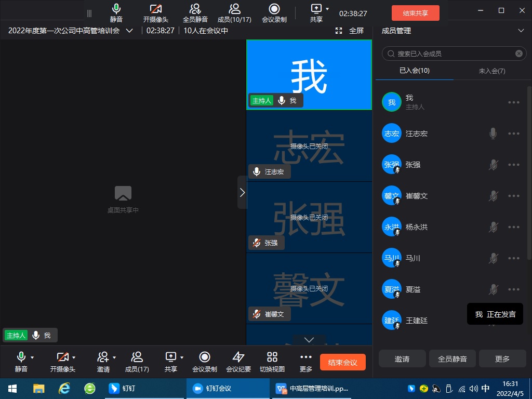Viewport: 532px width, 399px height.
Task: Expand the meeting title dropdown
Action: pos(129,31)
